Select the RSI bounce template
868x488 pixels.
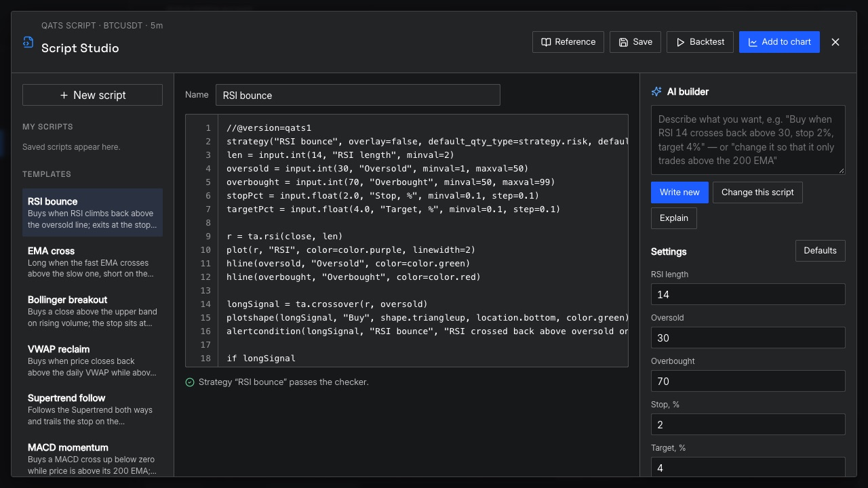[x=92, y=213]
